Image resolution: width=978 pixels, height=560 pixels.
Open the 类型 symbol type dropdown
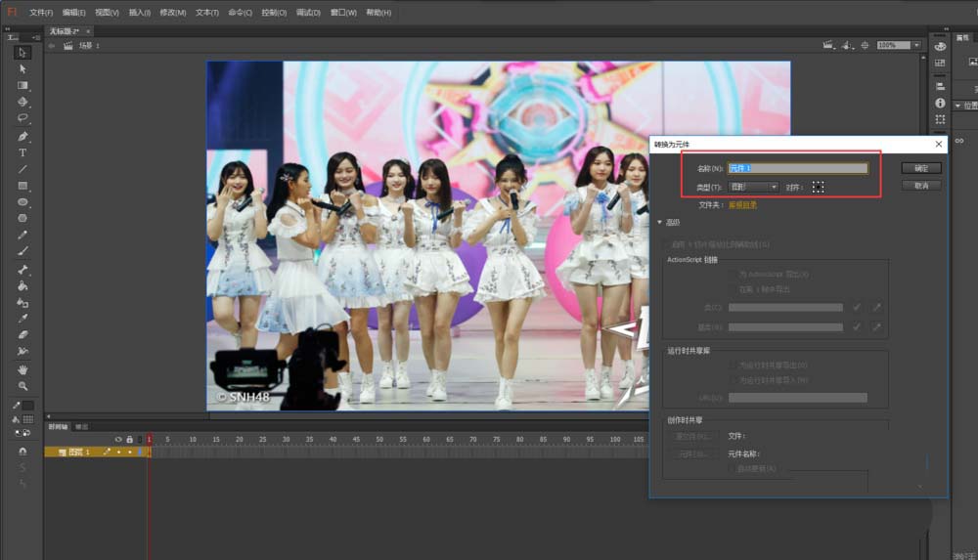[753, 187]
